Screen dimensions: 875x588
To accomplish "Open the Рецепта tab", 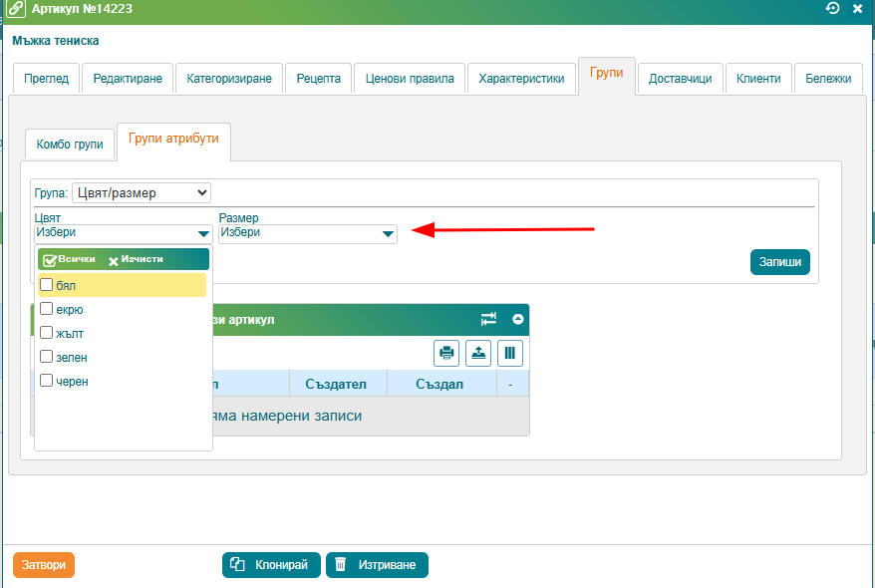I will (x=319, y=79).
